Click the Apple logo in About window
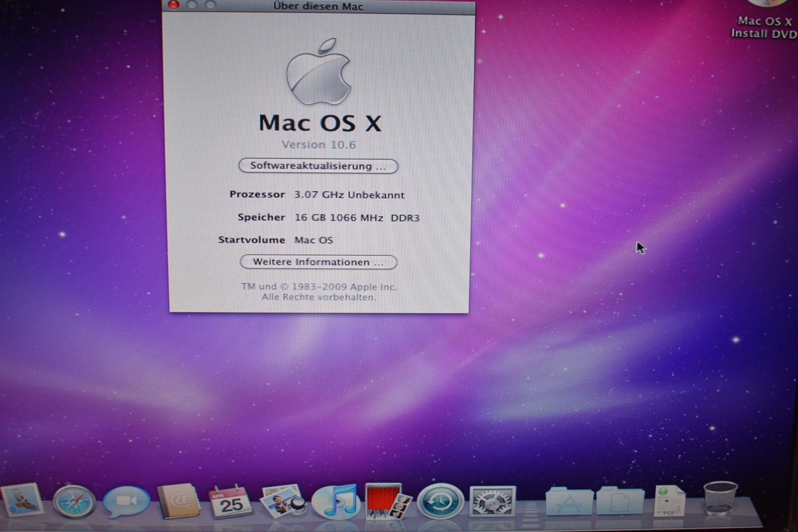The height and width of the screenshot is (532, 798). click(x=319, y=72)
